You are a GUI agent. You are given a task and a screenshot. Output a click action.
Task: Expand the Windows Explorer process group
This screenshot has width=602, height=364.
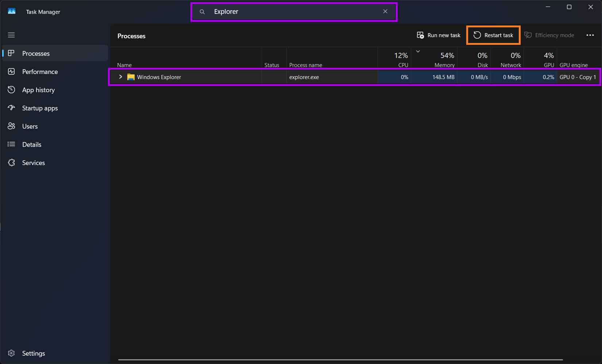(x=120, y=77)
